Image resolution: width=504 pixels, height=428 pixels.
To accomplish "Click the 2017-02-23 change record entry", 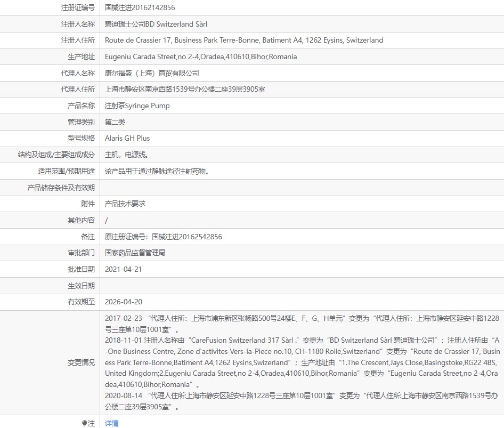I will pos(302,324).
